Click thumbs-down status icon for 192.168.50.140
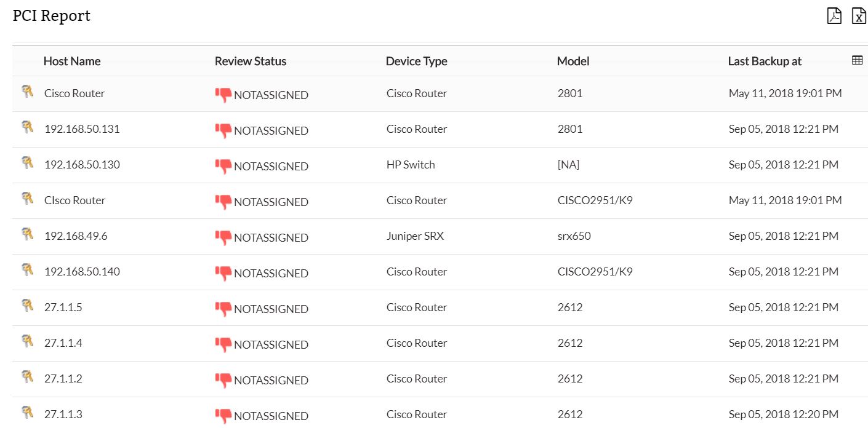The width and height of the screenshot is (868, 428). [223, 273]
